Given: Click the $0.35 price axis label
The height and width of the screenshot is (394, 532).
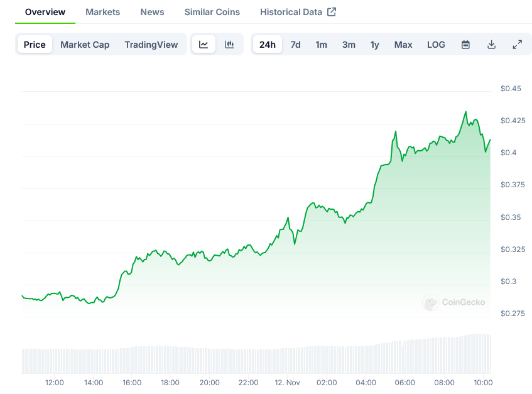Looking at the screenshot, I should 511,217.
